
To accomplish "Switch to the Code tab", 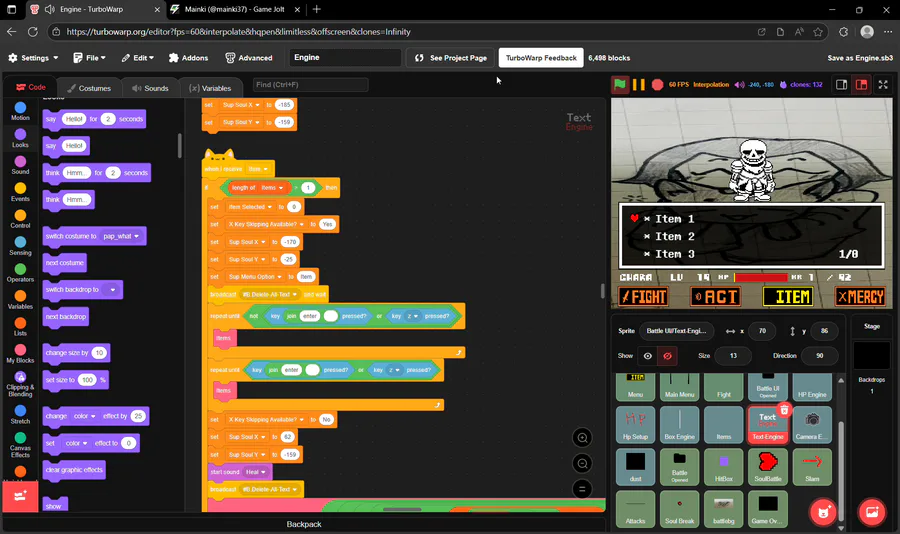I will (x=31, y=87).
